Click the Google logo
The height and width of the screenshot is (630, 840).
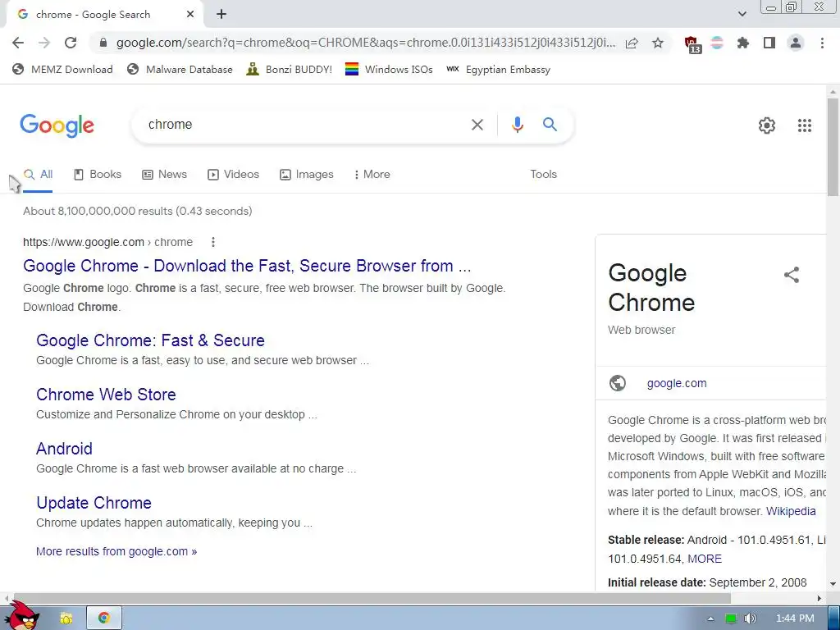(x=57, y=126)
